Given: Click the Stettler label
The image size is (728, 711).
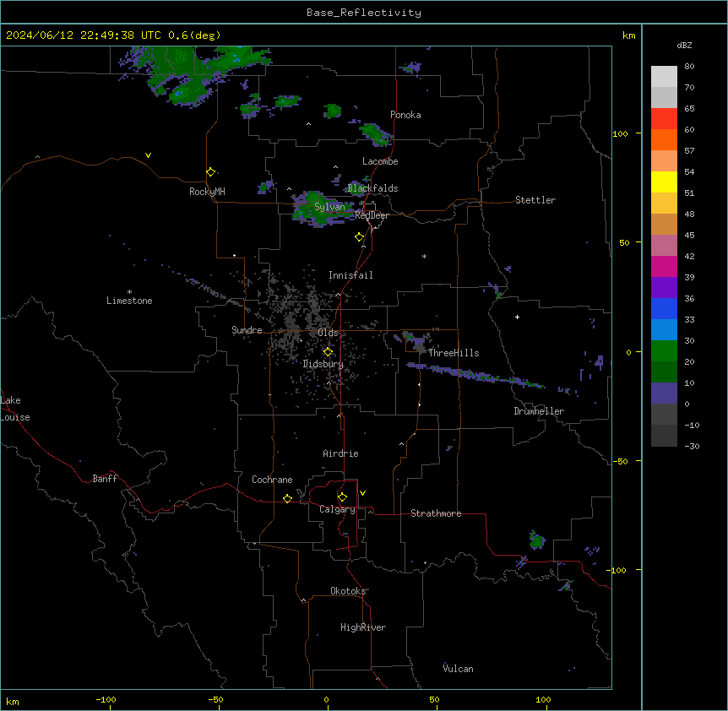Looking at the screenshot, I should coord(535,200).
